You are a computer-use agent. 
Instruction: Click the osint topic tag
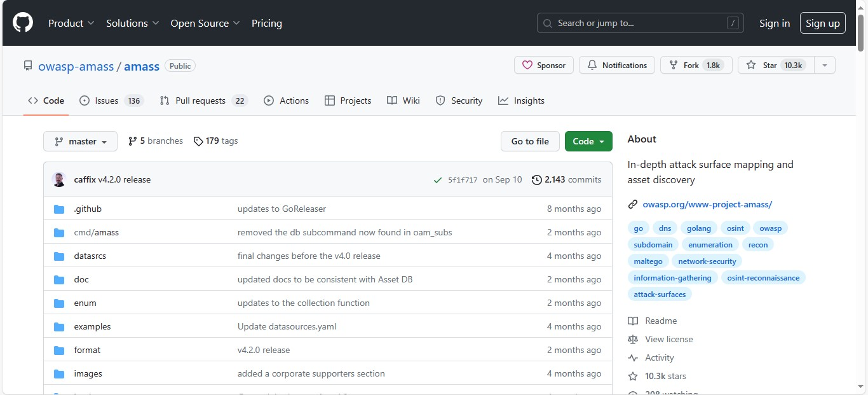click(735, 228)
